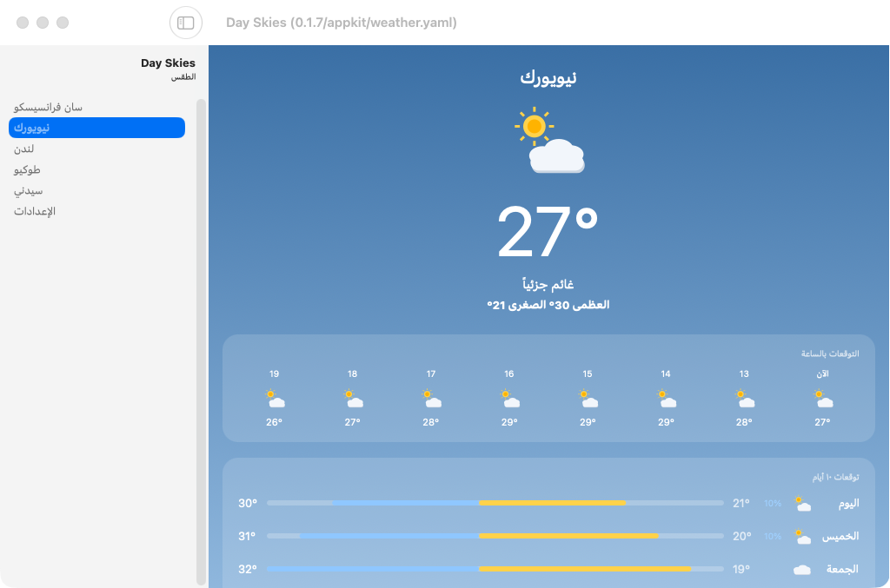
Task: Click the العظمى 30° الصغرى 21° line
Action: pyautogui.click(x=548, y=305)
